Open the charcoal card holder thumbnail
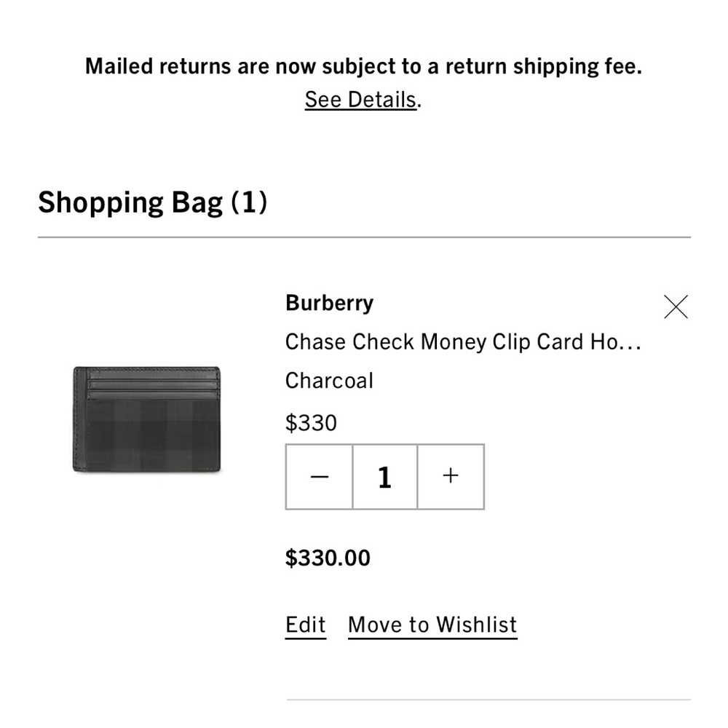This screenshot has width=728, height=728. 146,430
